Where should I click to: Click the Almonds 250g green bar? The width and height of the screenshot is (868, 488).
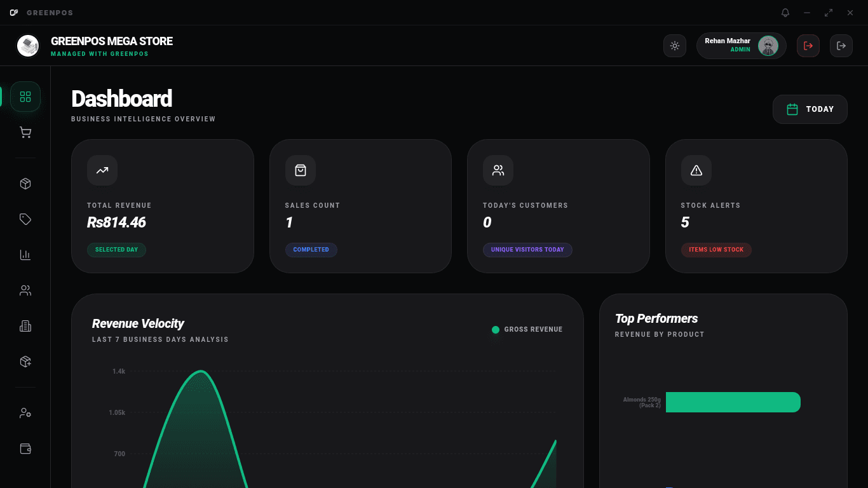coord(733,402)
